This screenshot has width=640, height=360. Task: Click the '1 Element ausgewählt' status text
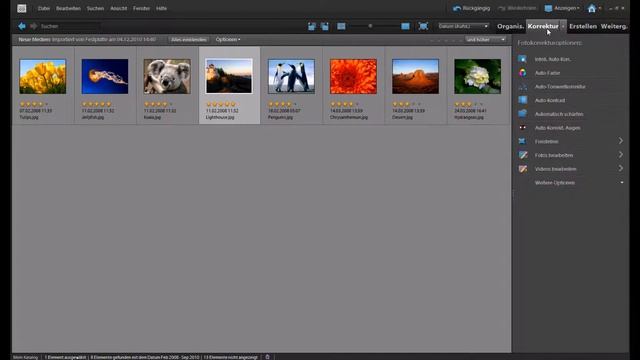click(x=65, y=357)
